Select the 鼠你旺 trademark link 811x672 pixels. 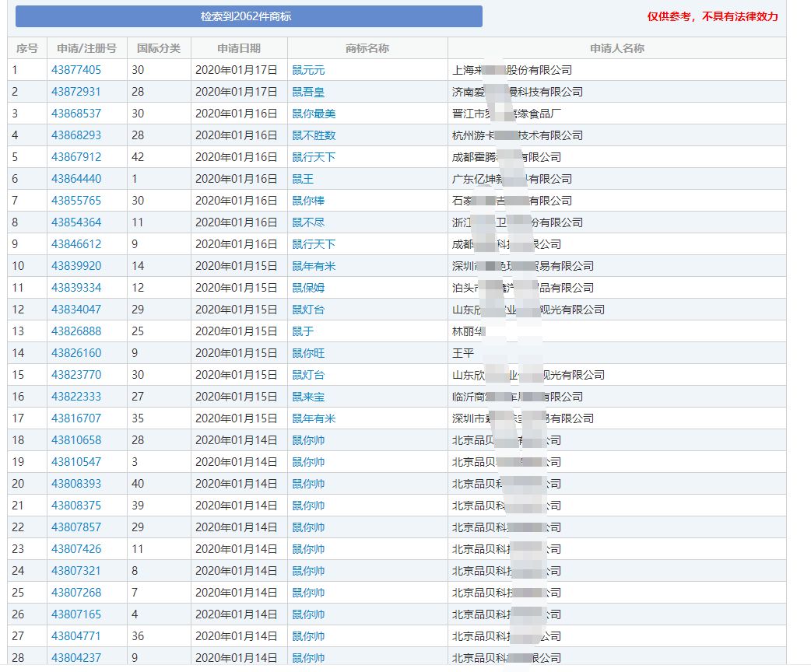308,353
